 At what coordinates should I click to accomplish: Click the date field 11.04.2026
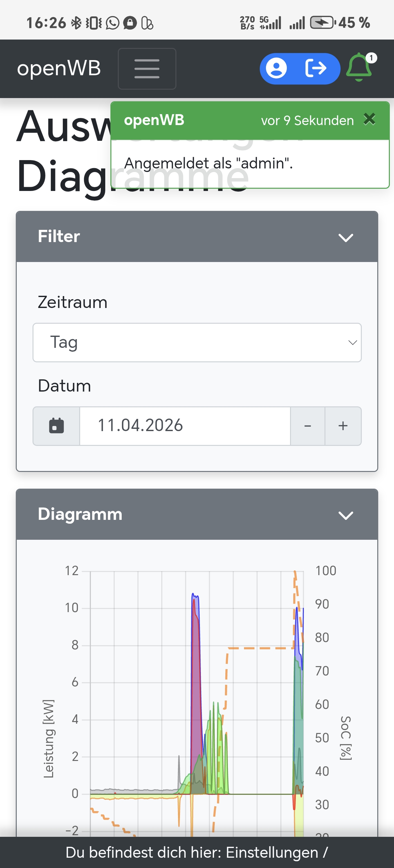pos(185,426)
